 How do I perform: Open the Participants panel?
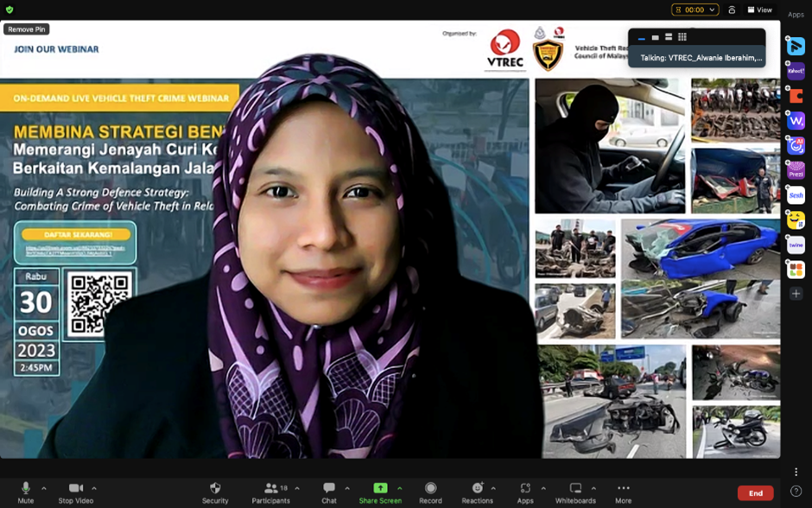270,489
